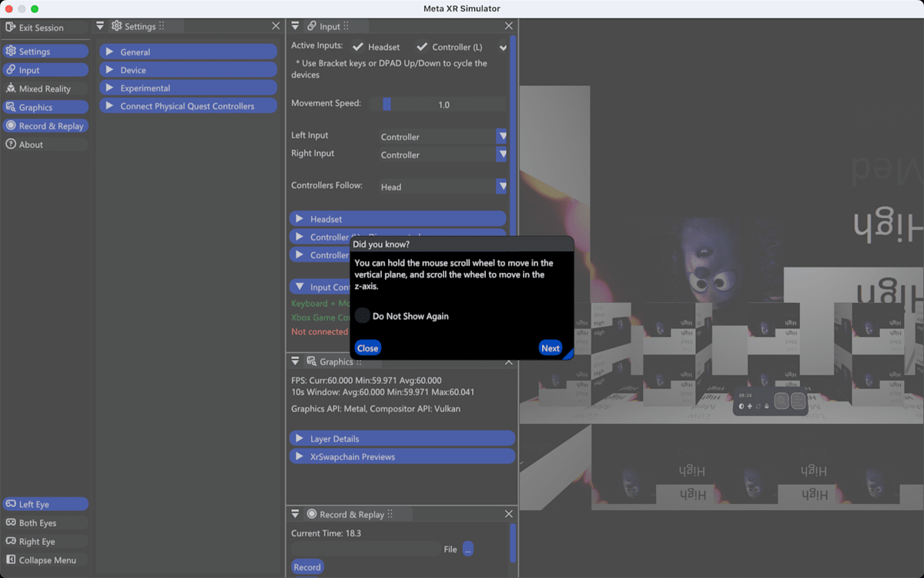The image size is (924, 578).
Task: Expand the Device settings section
Action: tap(188, 70)
